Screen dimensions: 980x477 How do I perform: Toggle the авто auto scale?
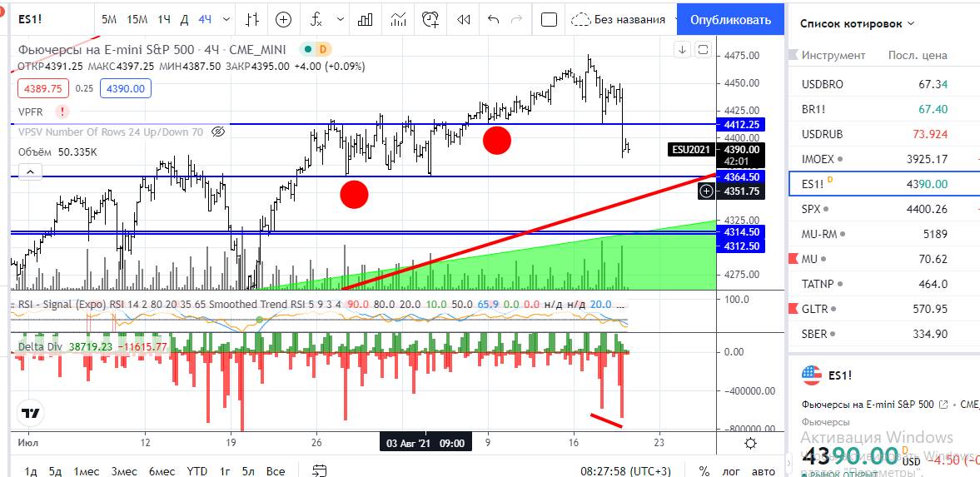click(x=763, y=471)
